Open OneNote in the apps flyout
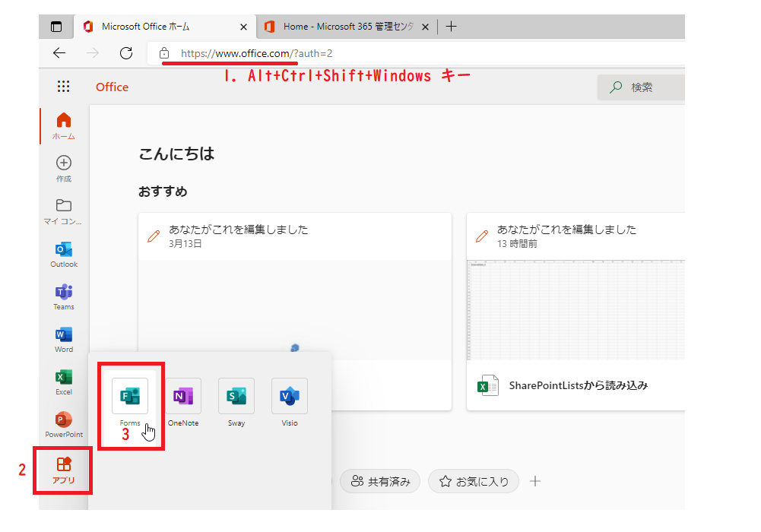The width and height of the screenshot is (761, 532). coord(183,402)
